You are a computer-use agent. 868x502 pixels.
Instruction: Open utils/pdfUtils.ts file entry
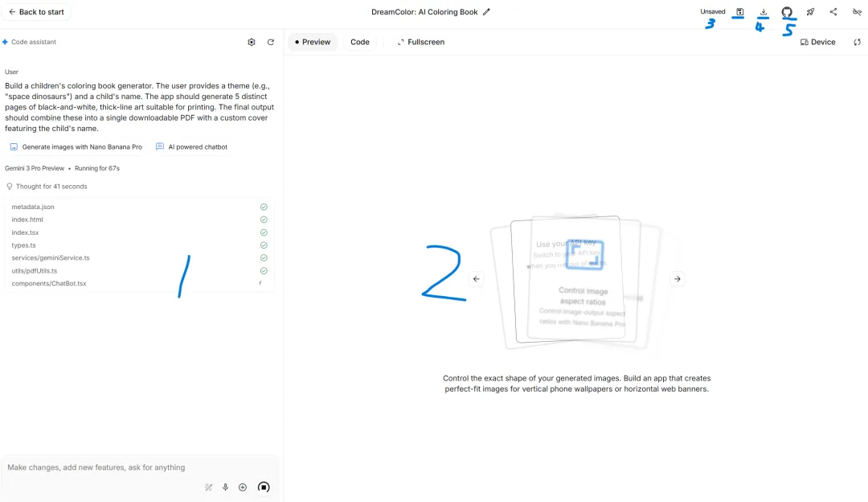click(x=140, y=271)
